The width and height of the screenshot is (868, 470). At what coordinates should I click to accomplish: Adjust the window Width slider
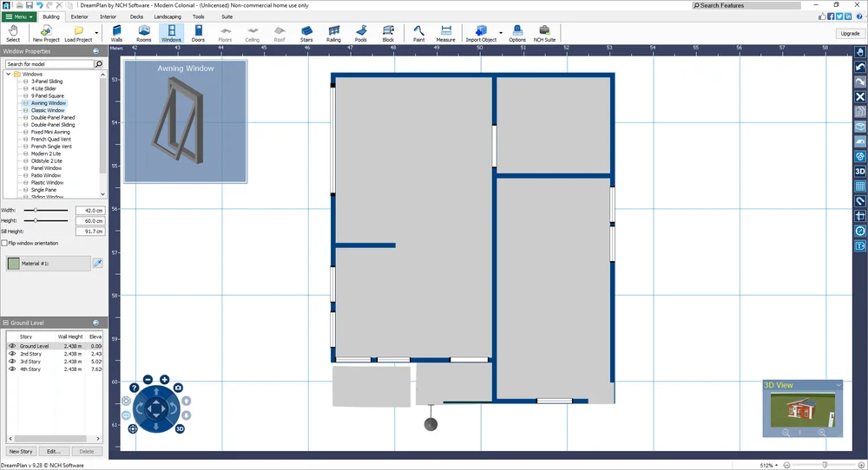(x=36, y=211)
